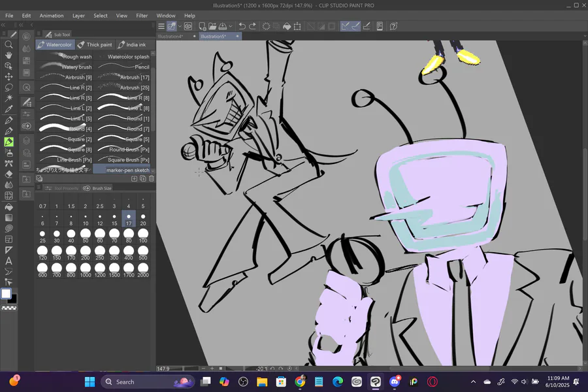Open Google Chrome from the taskbar

click(300, 382)
